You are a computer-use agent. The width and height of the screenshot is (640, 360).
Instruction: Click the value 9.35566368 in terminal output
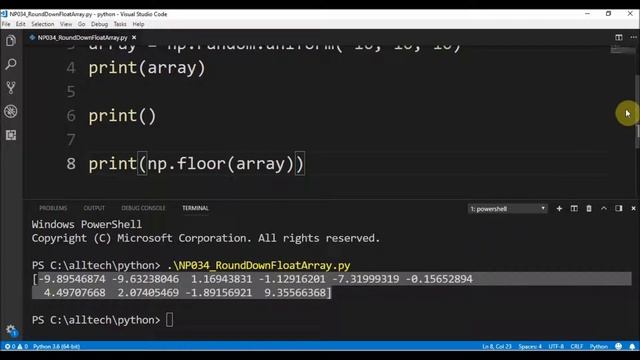295,293
